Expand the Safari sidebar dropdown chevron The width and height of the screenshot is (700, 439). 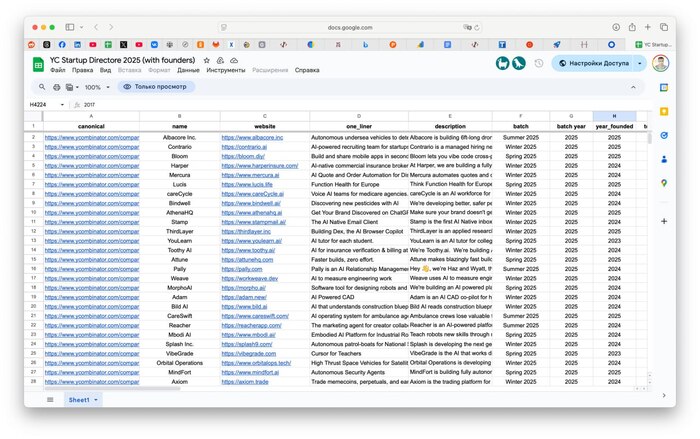coord(81,27)
